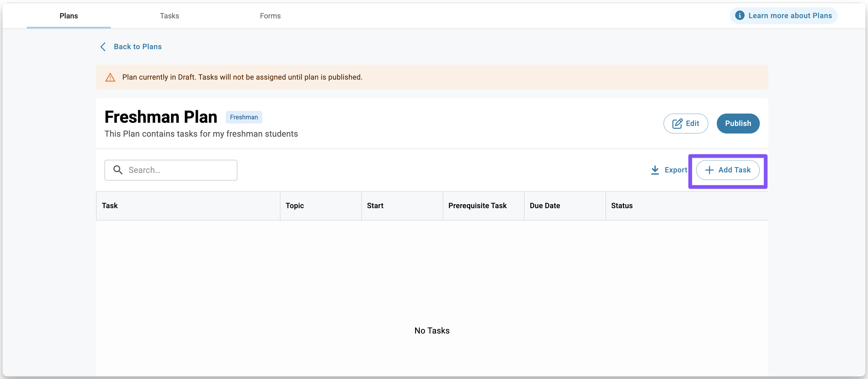This screenshot has width=868, height=379.
Task: Add a new task to the plan
Action: coord(728,170)
